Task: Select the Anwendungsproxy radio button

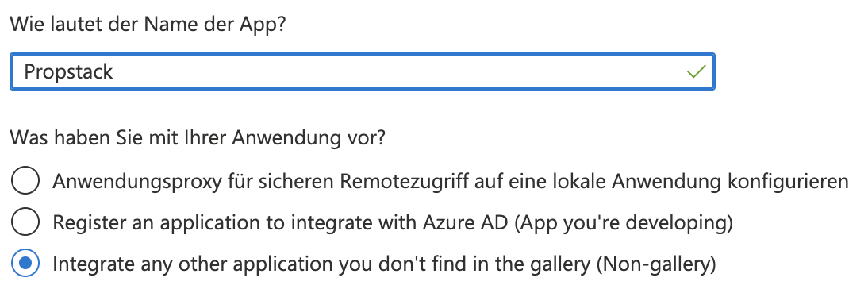Action: click(25, 181)
